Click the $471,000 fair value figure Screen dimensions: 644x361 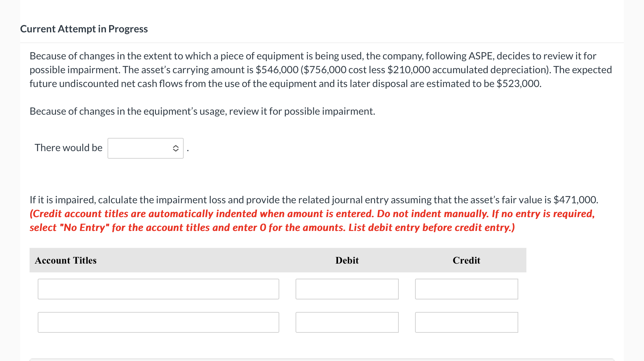click(x=575, y=200)
